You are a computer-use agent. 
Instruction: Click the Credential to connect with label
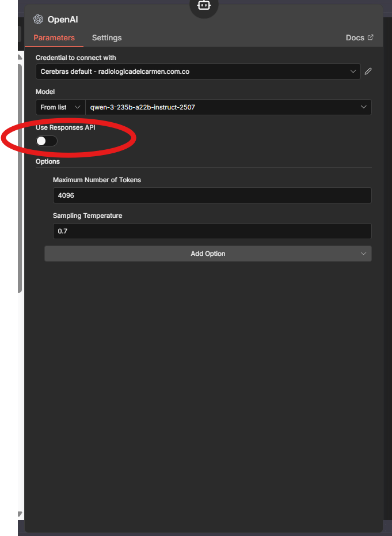coord(76,58)
